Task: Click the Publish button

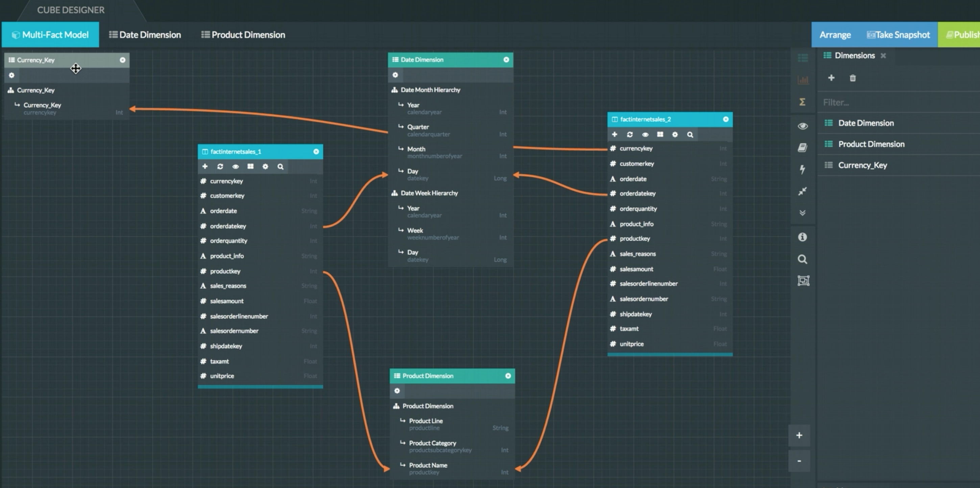Action: tap(959, 34)
